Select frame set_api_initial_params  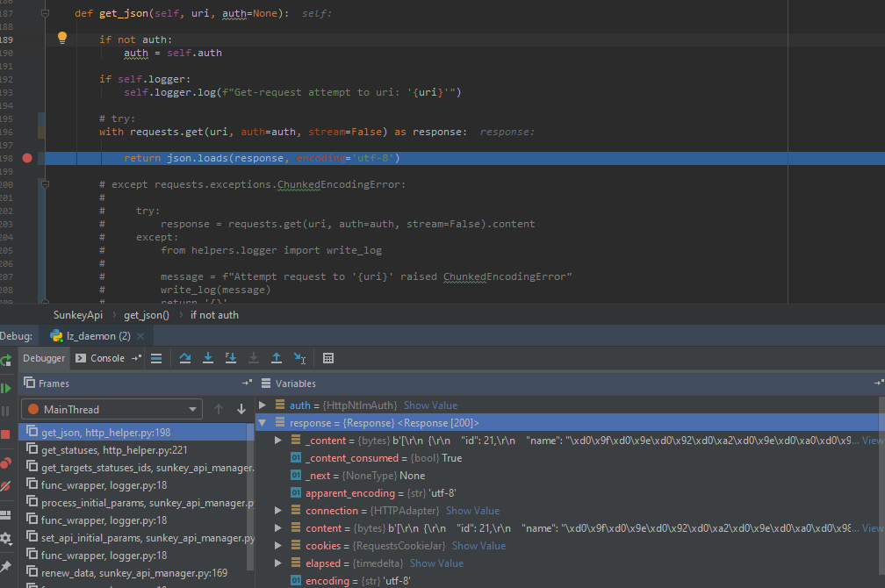(135, 538)
